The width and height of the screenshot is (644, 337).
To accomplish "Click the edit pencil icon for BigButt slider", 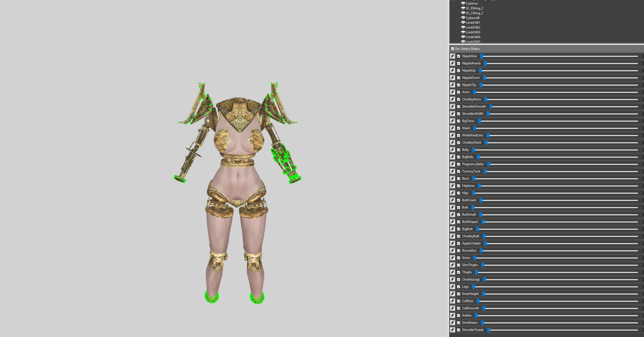I will click(452, 229).
